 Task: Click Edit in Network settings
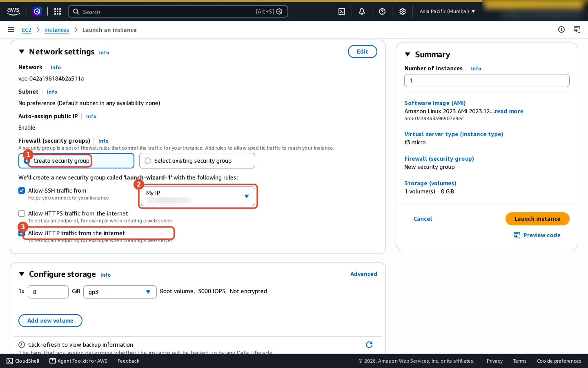coord(363,52)
